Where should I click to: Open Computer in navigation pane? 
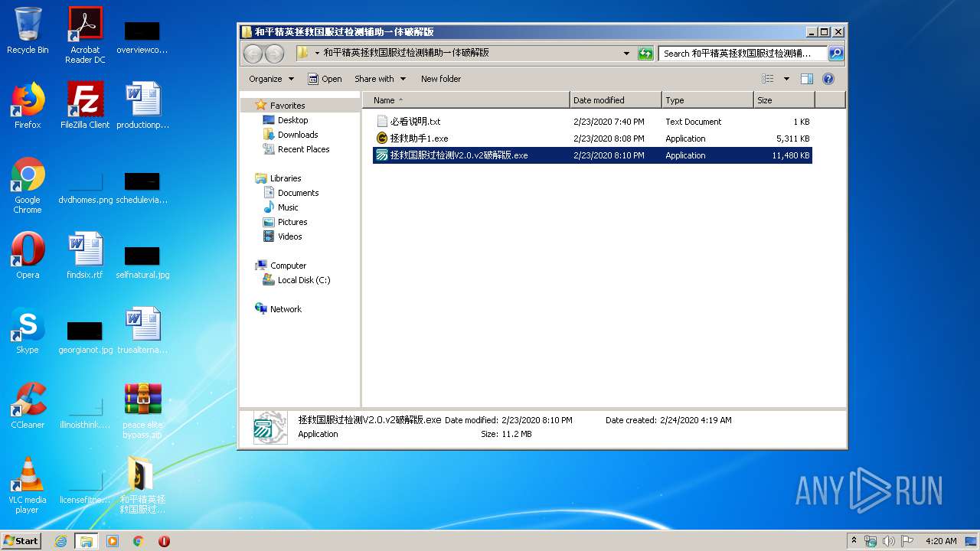coord(288,266)
